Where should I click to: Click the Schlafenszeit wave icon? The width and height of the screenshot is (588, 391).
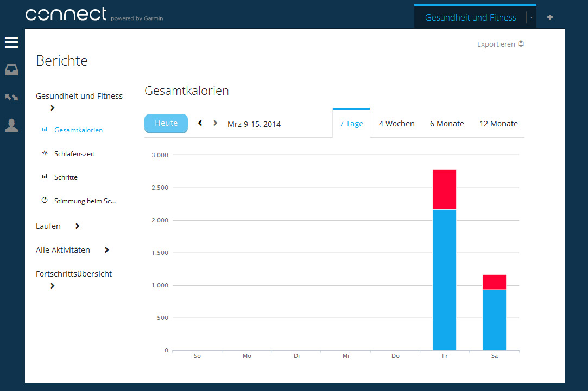(x=45, y=153)
